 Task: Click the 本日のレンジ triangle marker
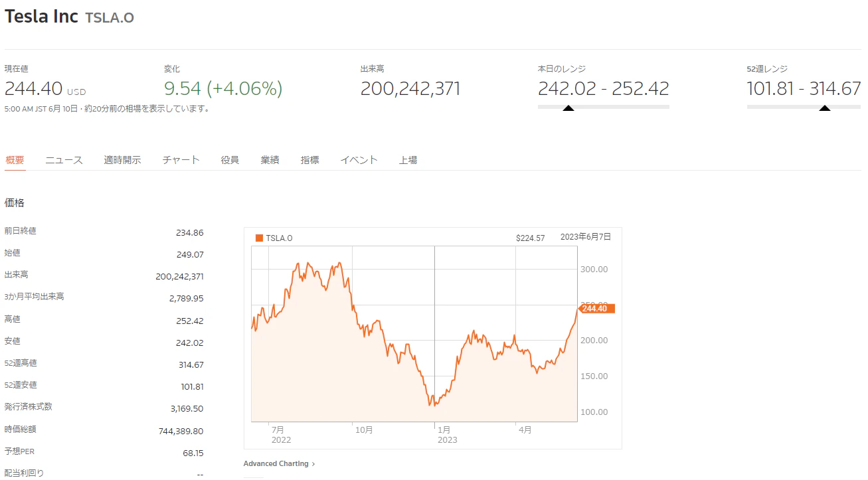568,108
